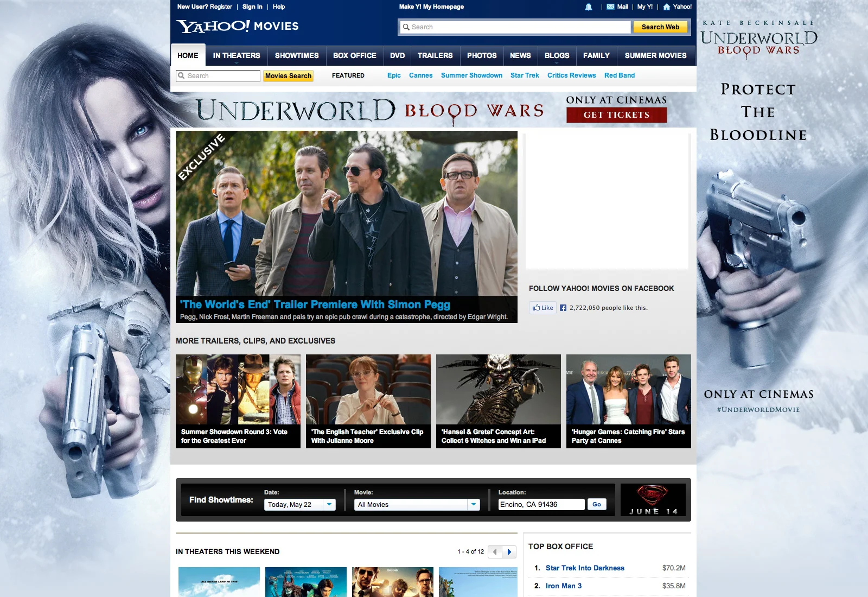This screenshot has width=868, height=597.
Task: Open the FAMILY section
Action: [x=596, y=55]
